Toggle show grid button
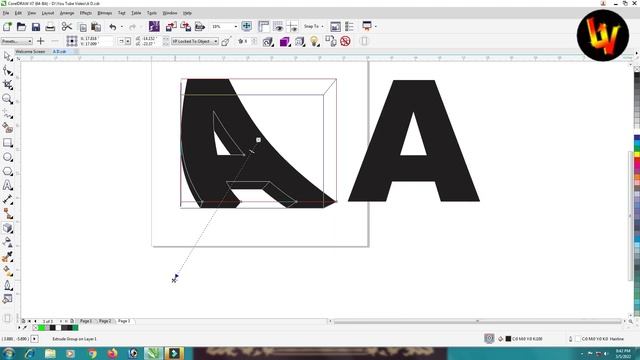 point(278,27)
